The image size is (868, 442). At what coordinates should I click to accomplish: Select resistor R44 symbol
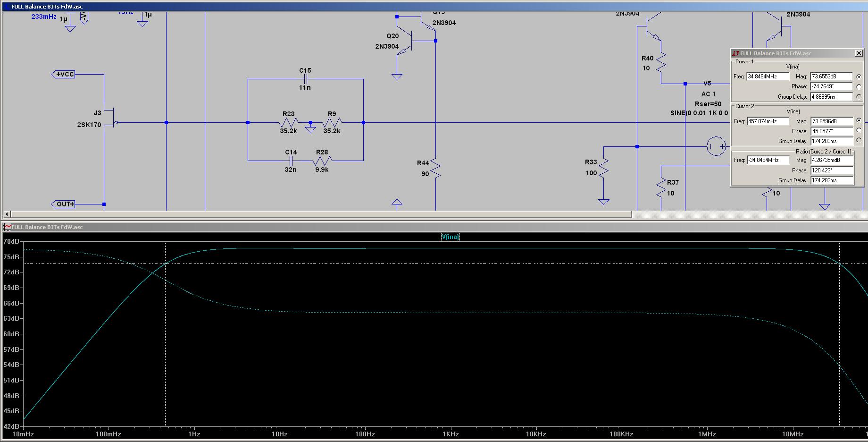tap(435, 169)
